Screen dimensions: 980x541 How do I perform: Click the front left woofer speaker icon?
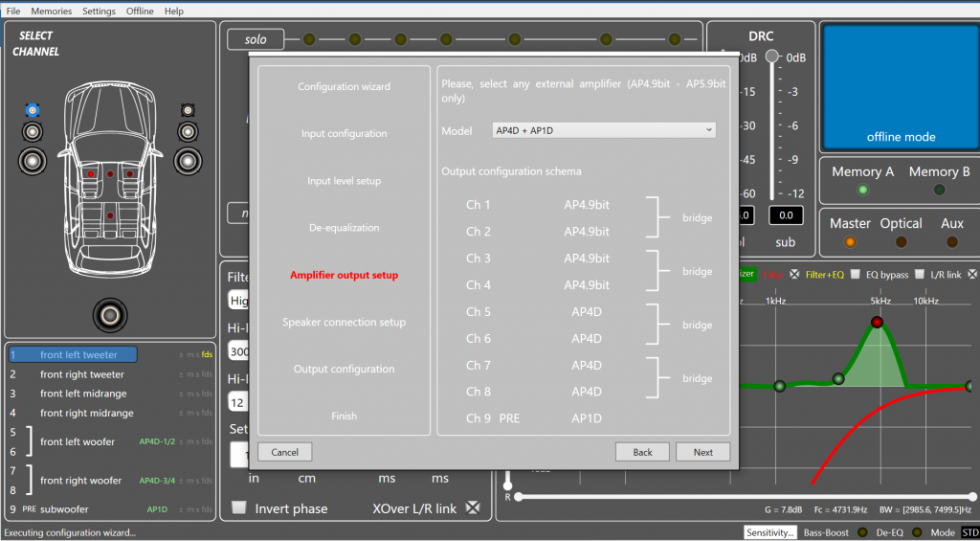click(33, 161)
